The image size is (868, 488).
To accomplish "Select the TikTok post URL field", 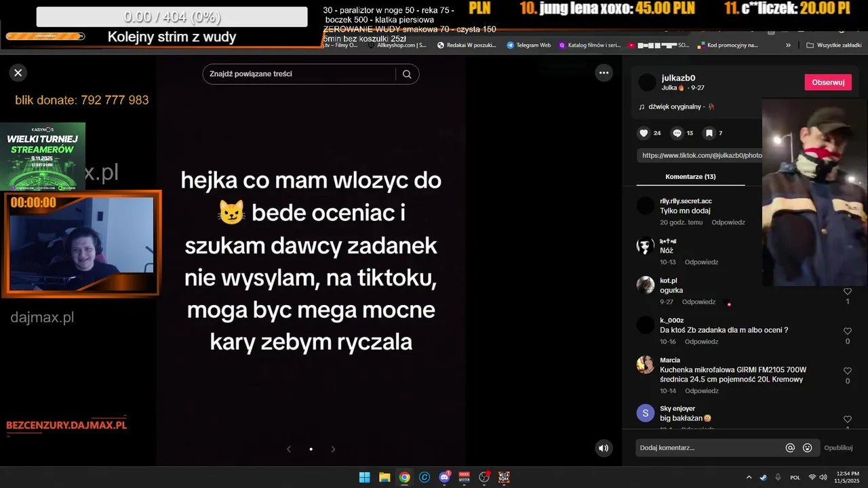I will coord(699,155).
